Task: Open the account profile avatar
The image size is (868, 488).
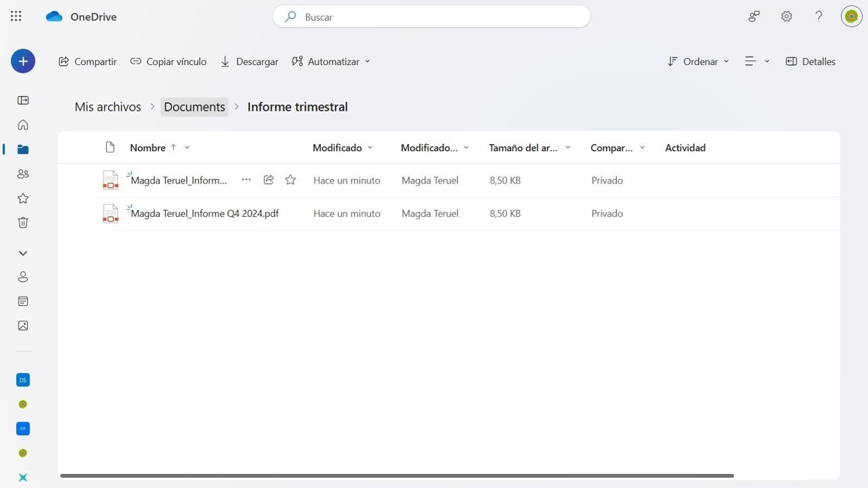Action: (852, 16)
